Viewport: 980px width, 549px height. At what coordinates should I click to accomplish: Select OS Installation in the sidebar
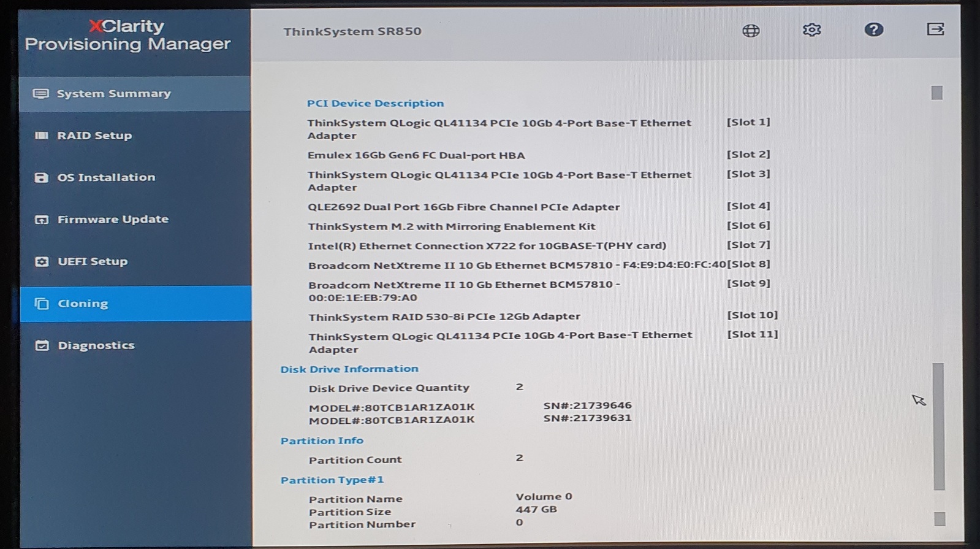[x=135, y=177]
